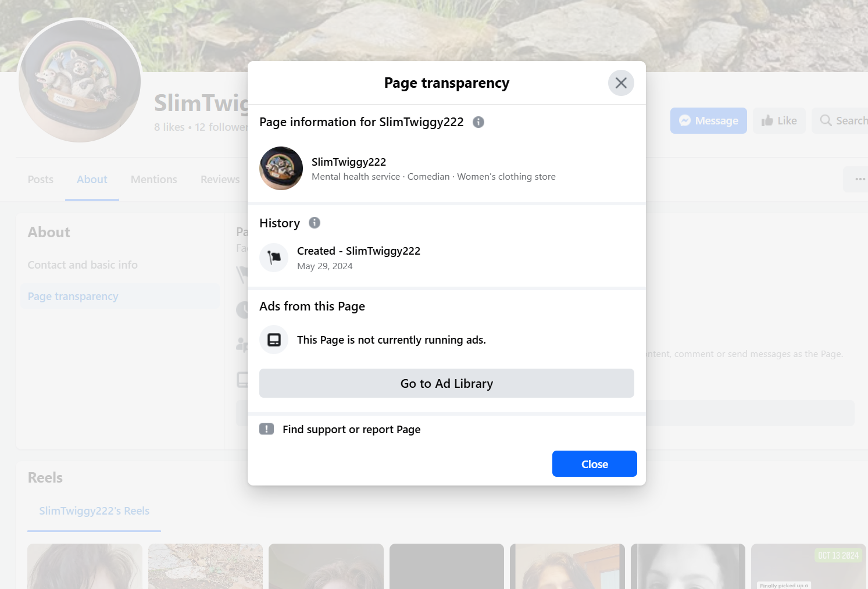Click the ads monitor icon
The height and width of the screenshot is (589, 868).
274,340
